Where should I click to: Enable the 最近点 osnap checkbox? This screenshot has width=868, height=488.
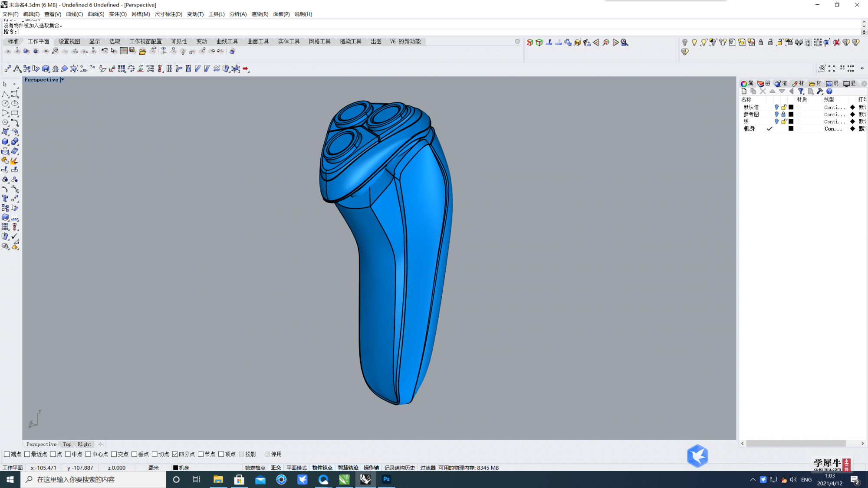point(27,454)
